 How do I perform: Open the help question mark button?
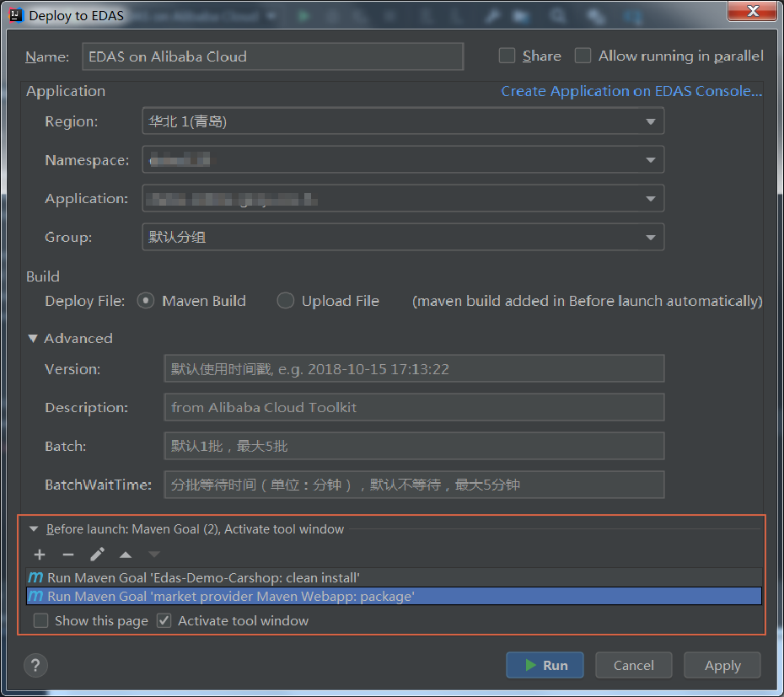[35, 666]
